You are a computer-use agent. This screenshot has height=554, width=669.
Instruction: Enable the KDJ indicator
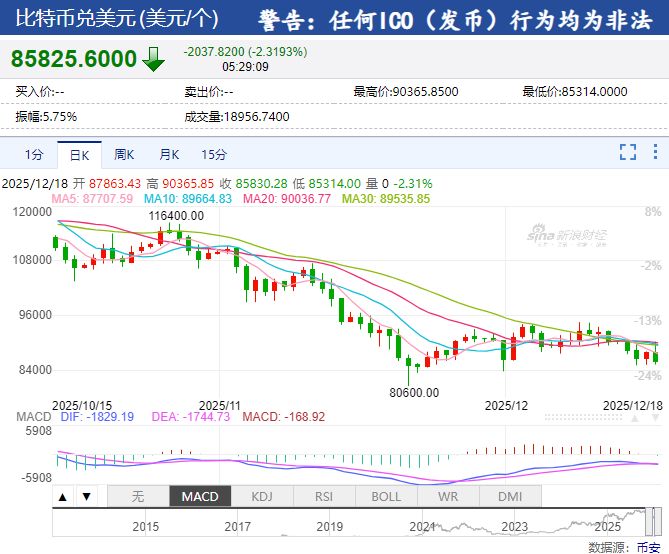262,496
